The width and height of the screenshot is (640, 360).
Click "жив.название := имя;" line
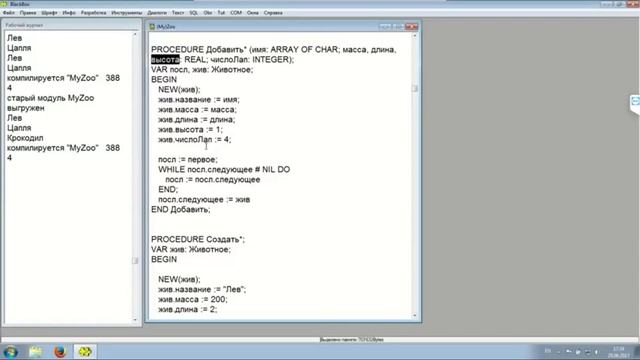click(199, 100)
